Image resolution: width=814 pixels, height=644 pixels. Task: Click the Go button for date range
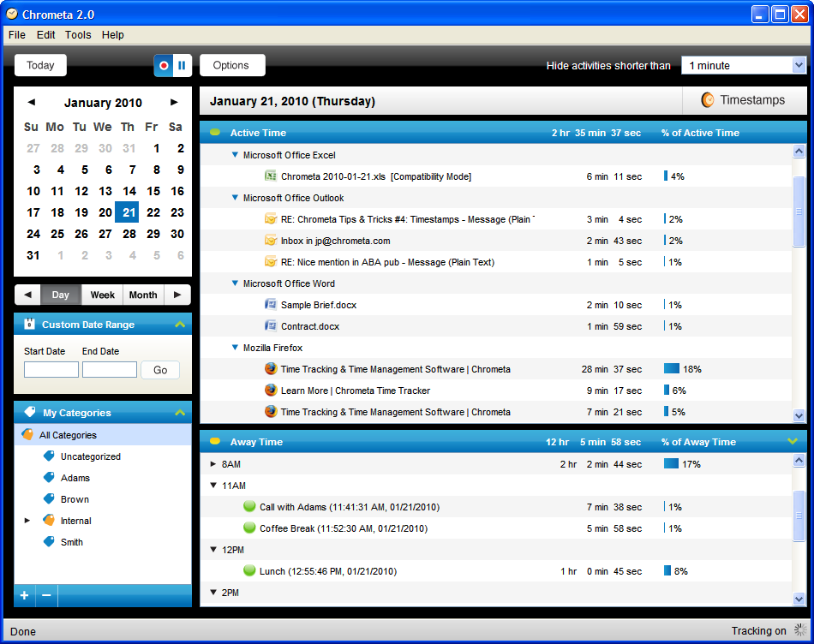[160, 370]
